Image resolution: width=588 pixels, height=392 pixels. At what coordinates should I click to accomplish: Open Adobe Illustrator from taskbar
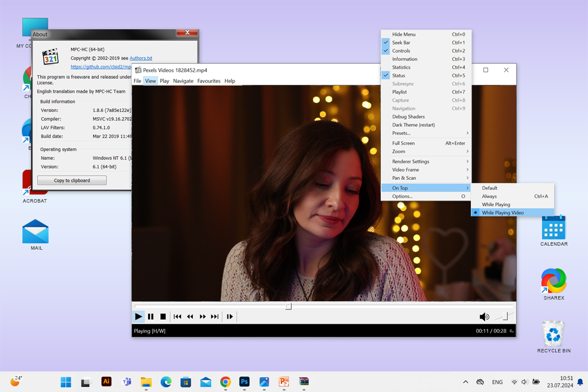click(106, 382)
